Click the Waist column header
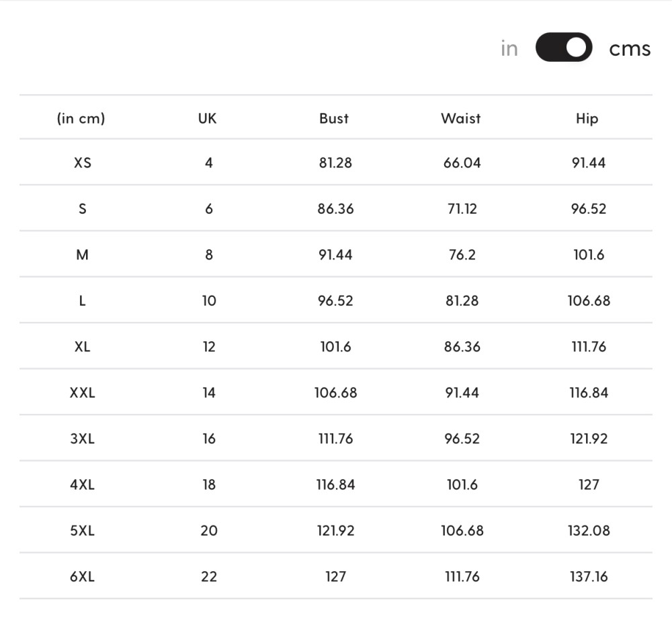The width and height of the screenshot is (672, 641). pyautogui.click(x=461, y=118)
